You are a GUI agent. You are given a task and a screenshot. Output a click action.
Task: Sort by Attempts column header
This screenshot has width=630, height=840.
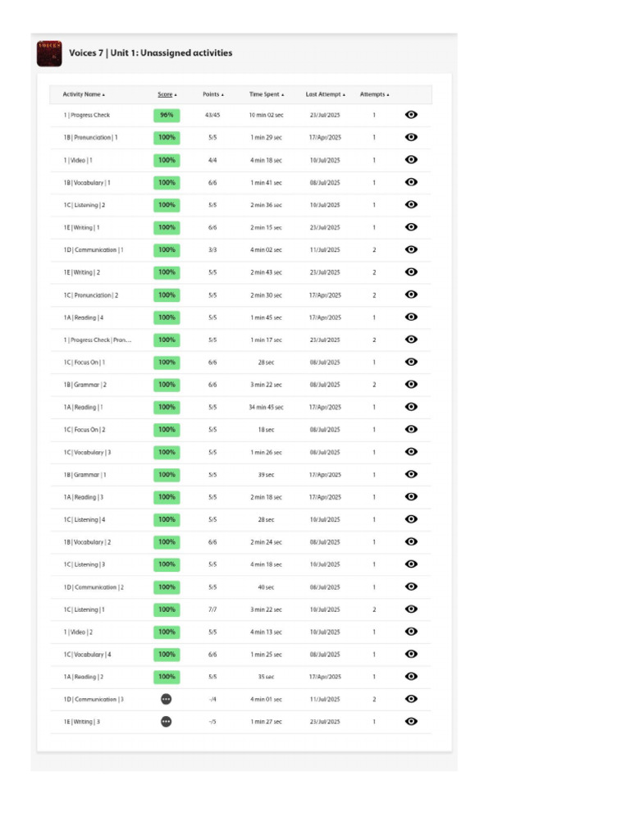(x=374, y=94)
